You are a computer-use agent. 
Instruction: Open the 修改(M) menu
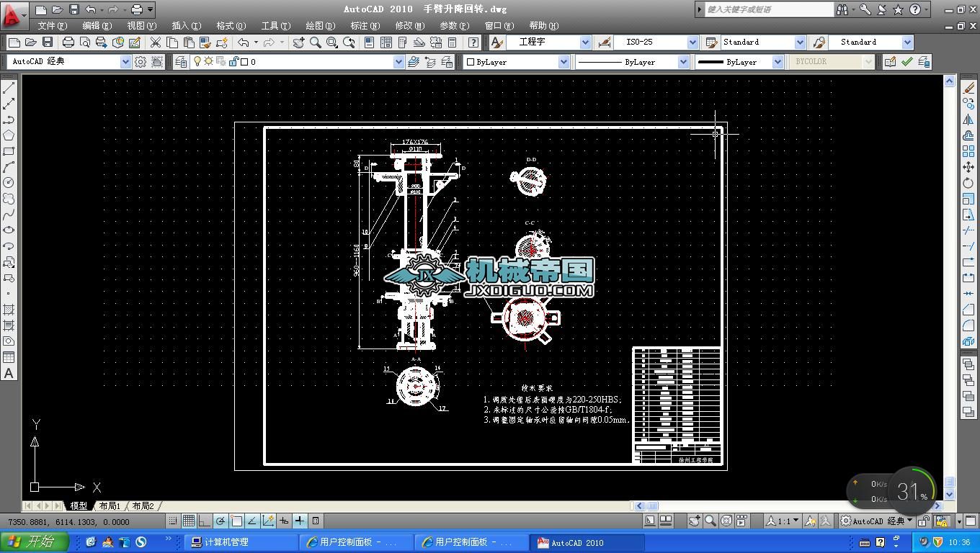click(409, 26)
